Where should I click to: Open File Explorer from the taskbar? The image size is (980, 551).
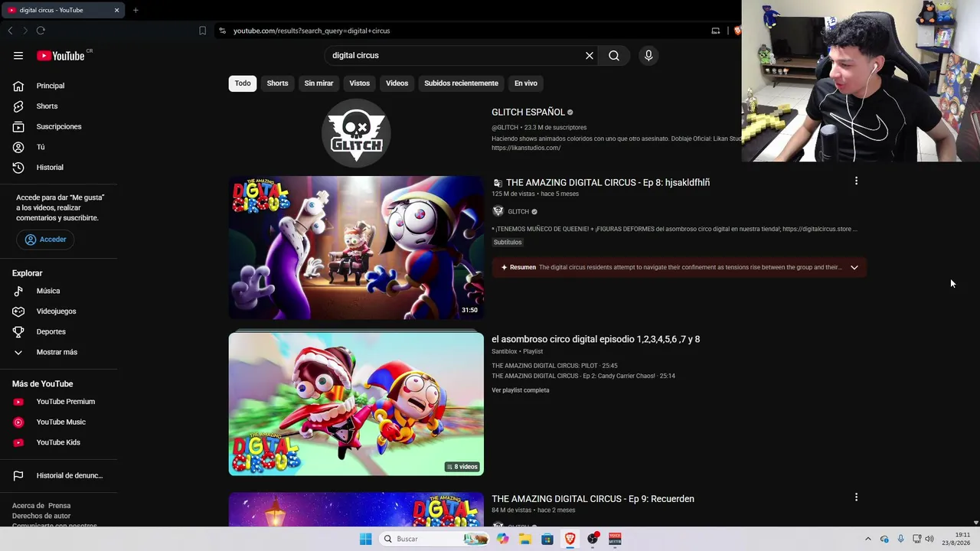[525, 539]
